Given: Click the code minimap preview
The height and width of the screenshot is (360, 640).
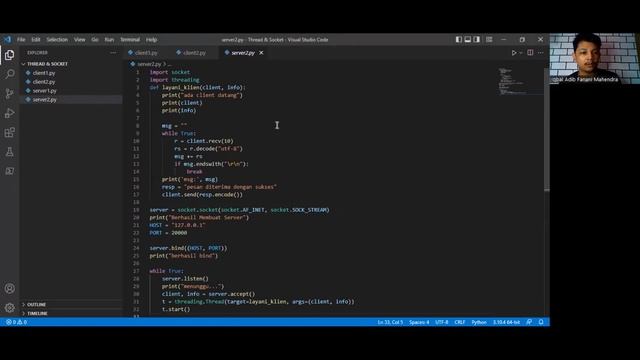Looking at the screenshot, I should pyautogui.click(x=520, y=81).
